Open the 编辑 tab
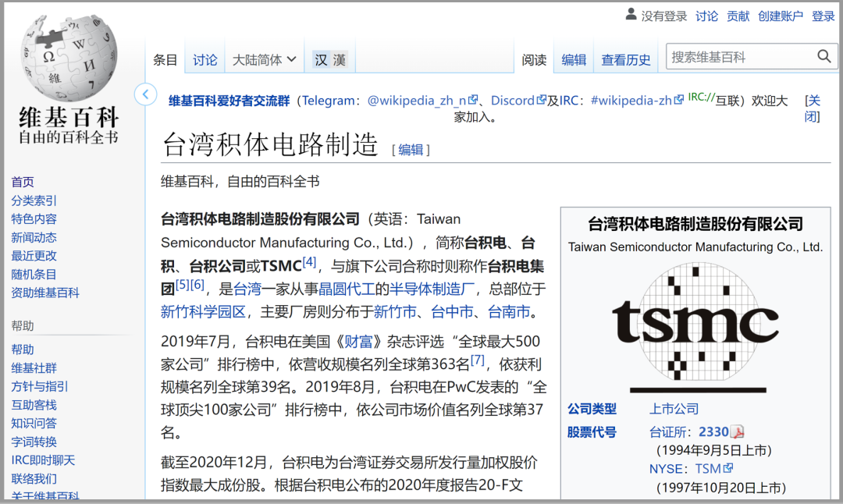The height and width of the screenshot is (504, 843). coord(574,59)
